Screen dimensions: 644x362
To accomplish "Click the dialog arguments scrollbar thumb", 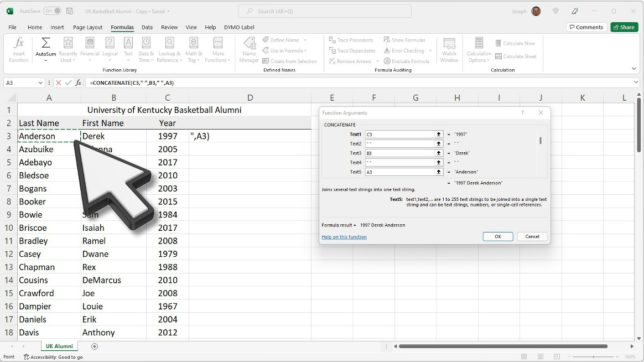I will (541, 141).
